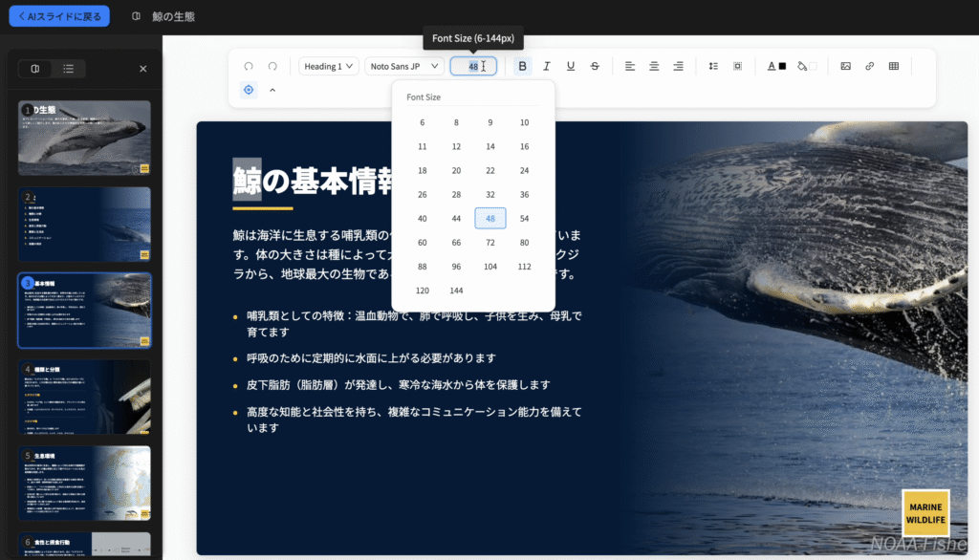Click the book icon beside 鯨の生態

(136, 16)
